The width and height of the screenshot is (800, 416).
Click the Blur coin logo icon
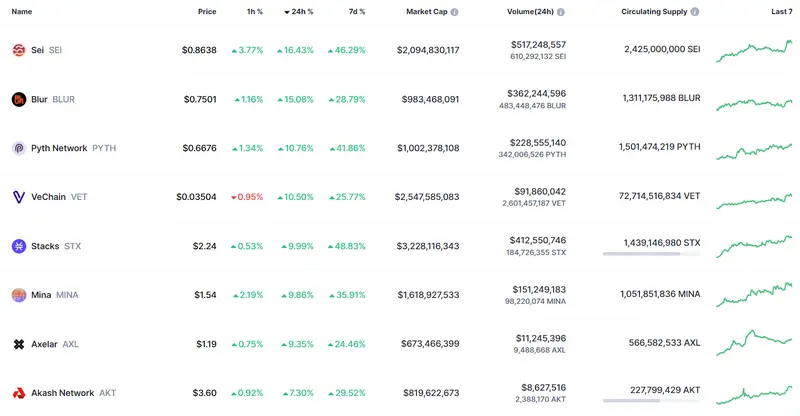(x=18, y=99)
